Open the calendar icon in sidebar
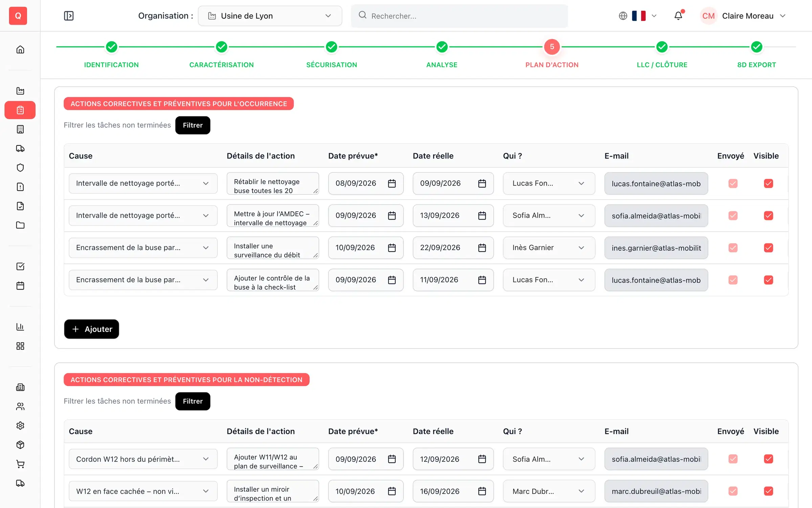 [20, 286]
